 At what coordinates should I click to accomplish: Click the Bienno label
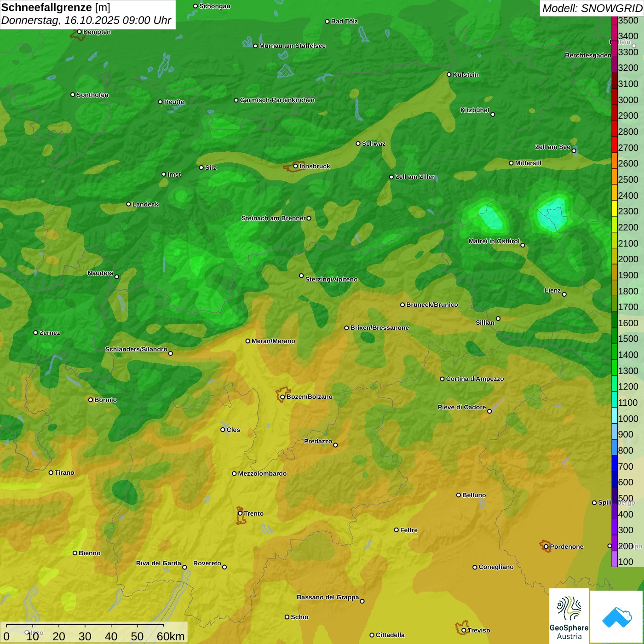(89, 553)
